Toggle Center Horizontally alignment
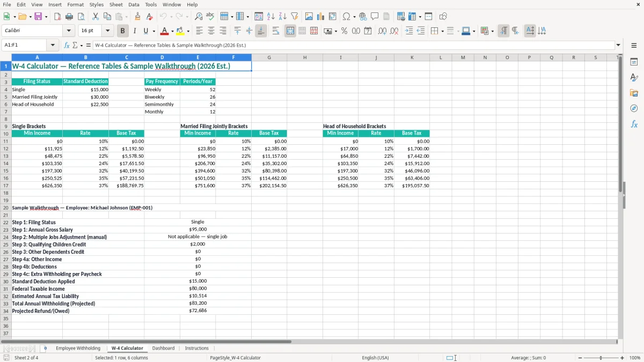Viewport: 644px width, 362px height. 211,31
